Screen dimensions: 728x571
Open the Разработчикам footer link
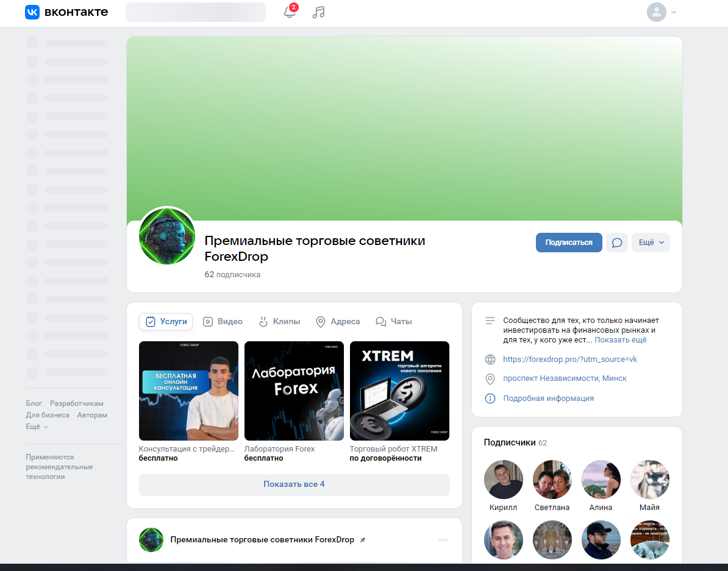pos(77,403)
